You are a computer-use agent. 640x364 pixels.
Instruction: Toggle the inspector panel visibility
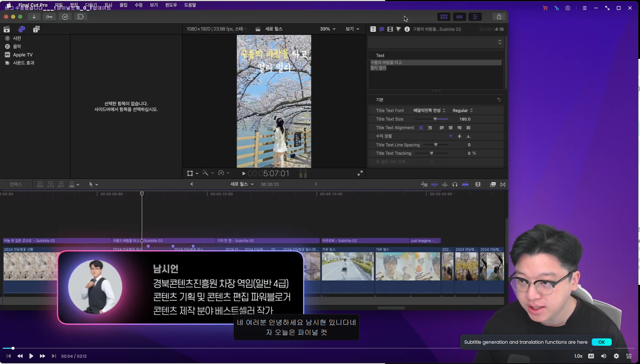(x=475, y=17)
